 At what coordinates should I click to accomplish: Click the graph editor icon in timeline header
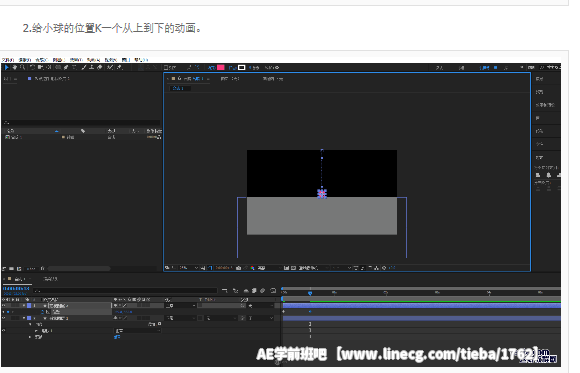273,291
